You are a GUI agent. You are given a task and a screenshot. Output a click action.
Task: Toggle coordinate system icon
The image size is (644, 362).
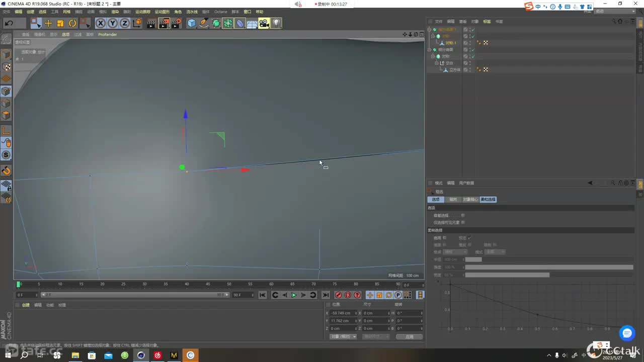tap(137, 23)
